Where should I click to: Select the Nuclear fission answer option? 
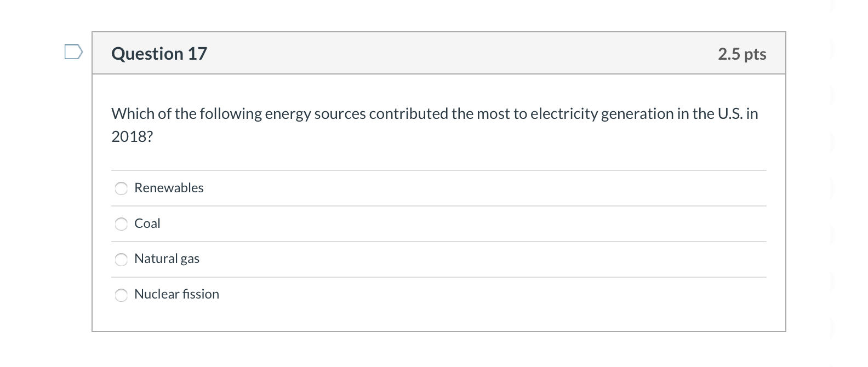click(121, 295)
